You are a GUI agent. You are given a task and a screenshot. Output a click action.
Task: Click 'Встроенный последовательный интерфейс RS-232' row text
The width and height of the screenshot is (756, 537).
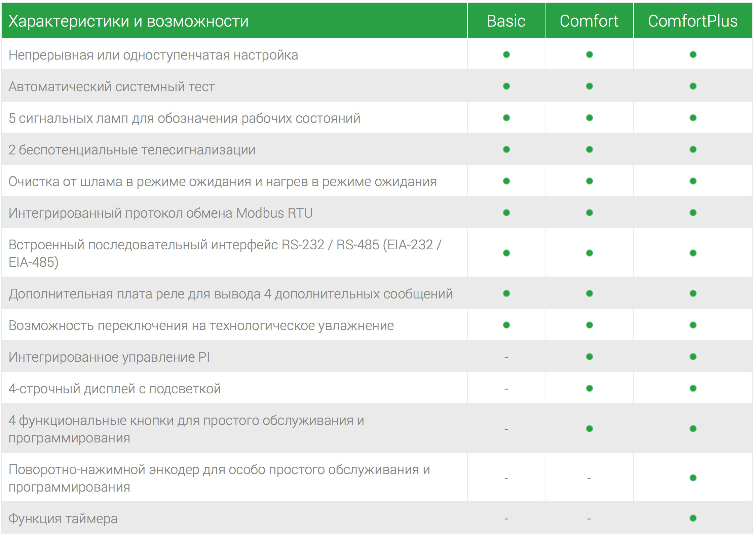[225, 253]
